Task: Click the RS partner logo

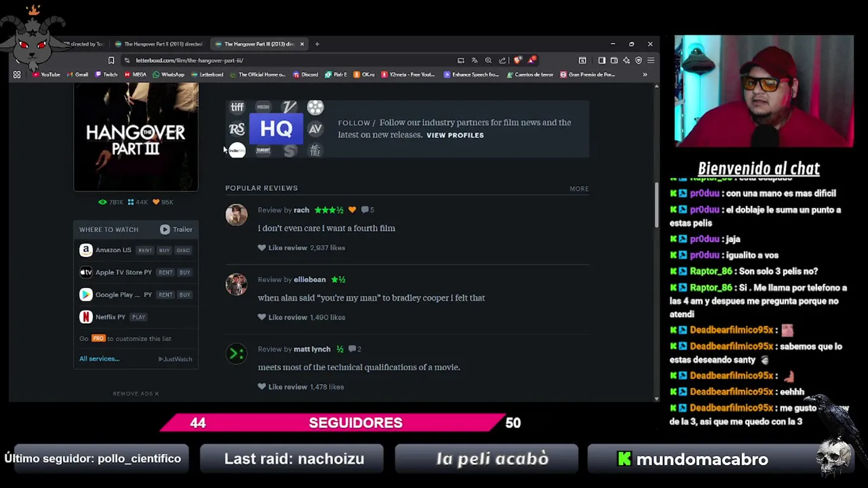Action: (x=237, y=129)
